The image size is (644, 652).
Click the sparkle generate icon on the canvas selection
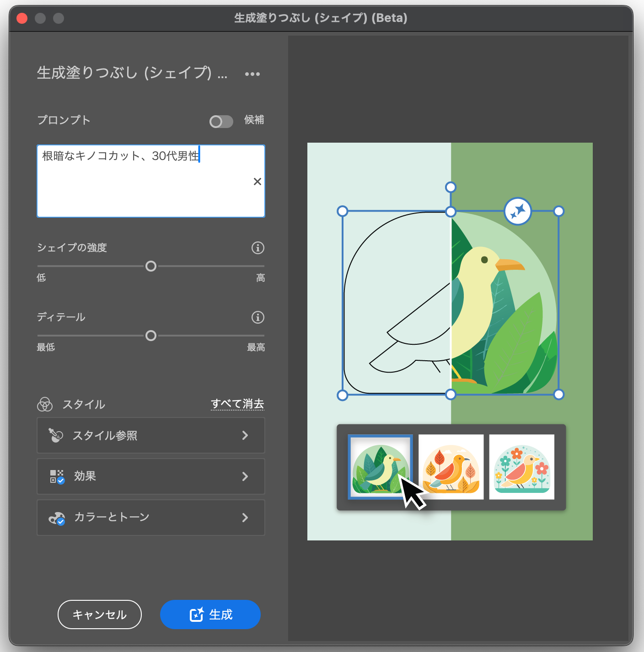click(517, 211)
